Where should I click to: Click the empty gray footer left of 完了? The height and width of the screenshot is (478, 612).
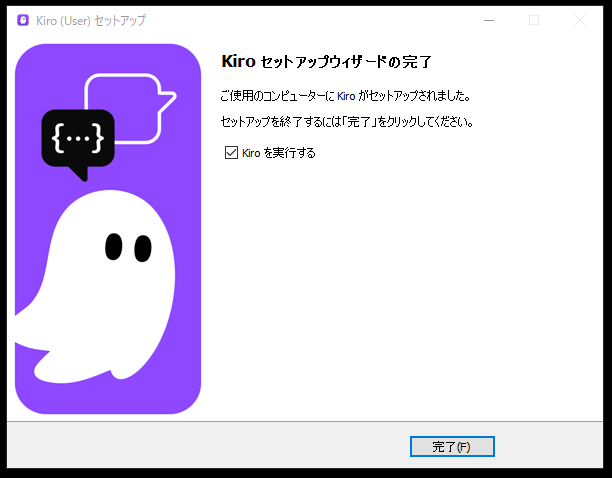pyautogui.click(x=200, y=446)
